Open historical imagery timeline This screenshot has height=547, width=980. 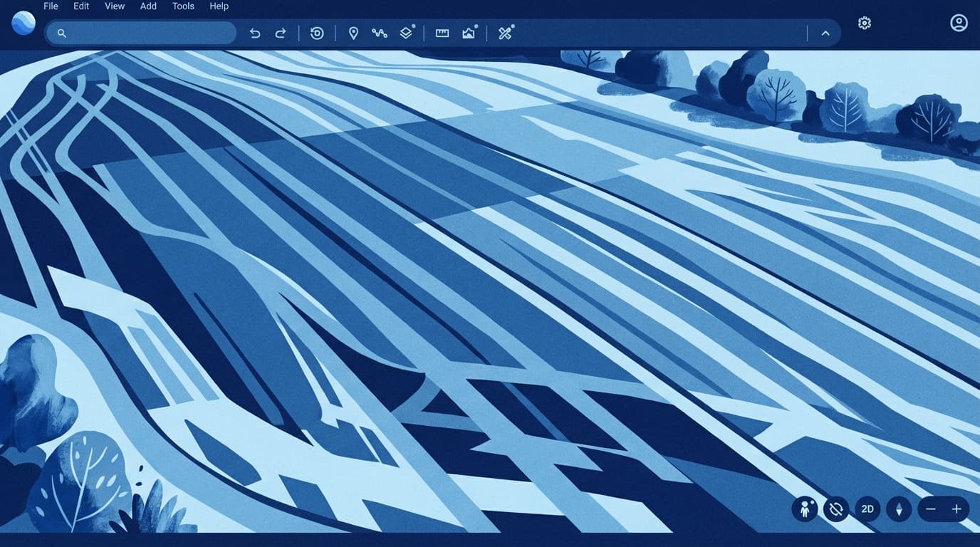(317, 33)
